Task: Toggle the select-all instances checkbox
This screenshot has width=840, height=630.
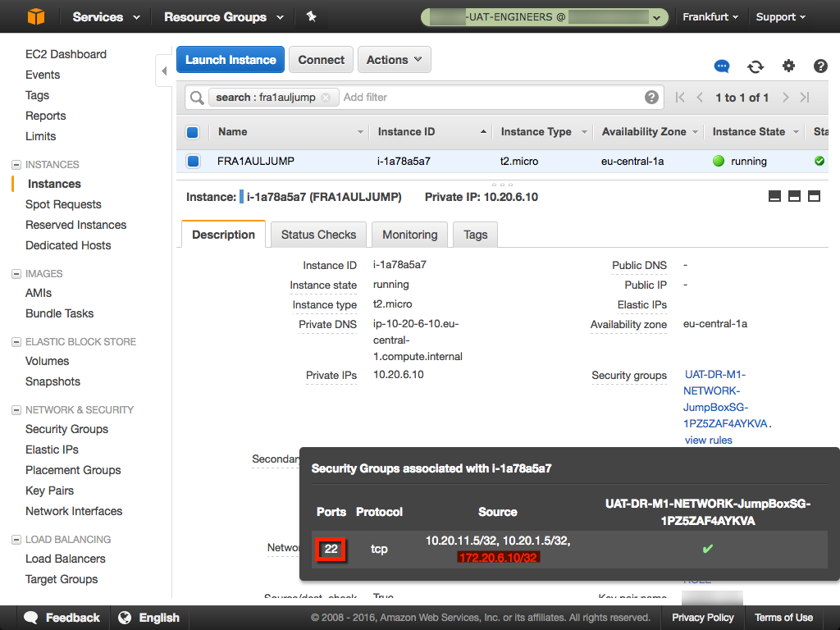Action: 192,132
